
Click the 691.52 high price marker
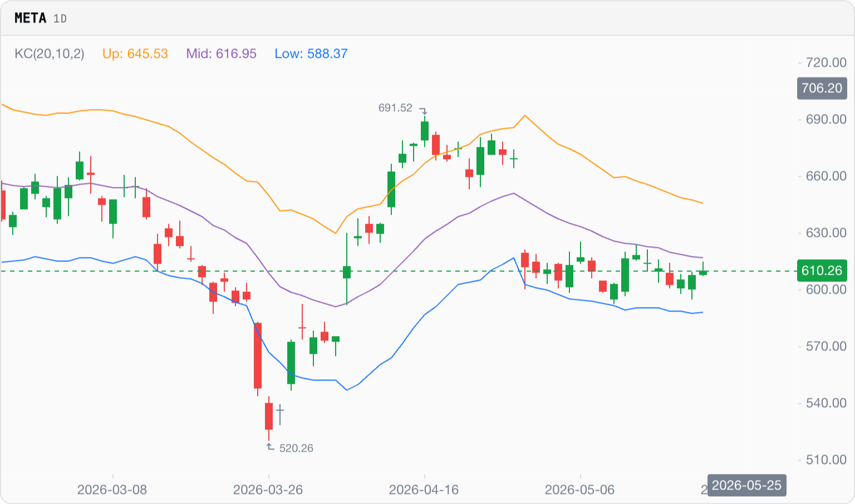click(395, 108)
